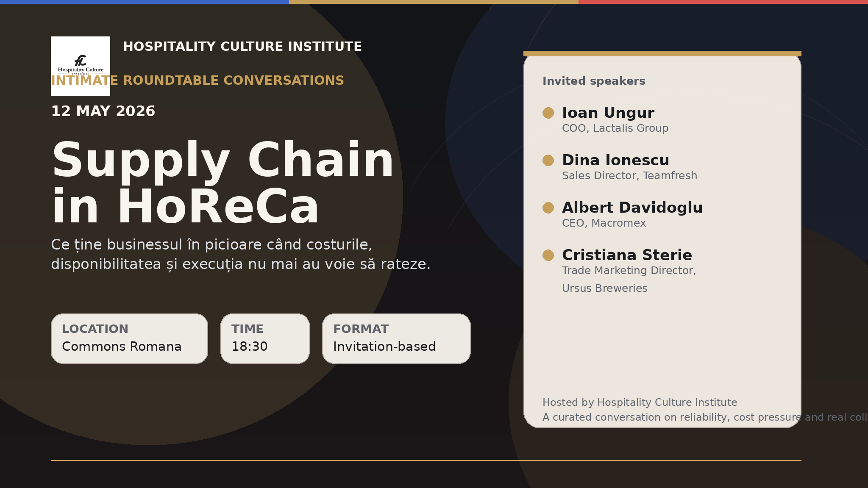Click the Ioan Ungur speaker name
868x488 pixels.
point(608,113)
